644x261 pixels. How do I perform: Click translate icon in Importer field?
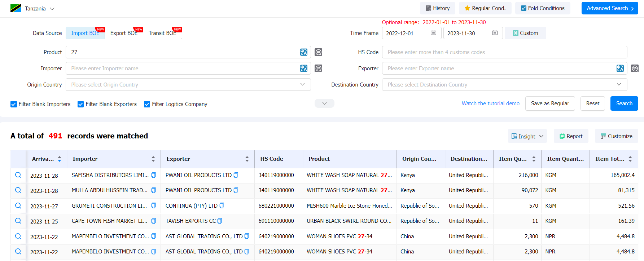(304, 68)
